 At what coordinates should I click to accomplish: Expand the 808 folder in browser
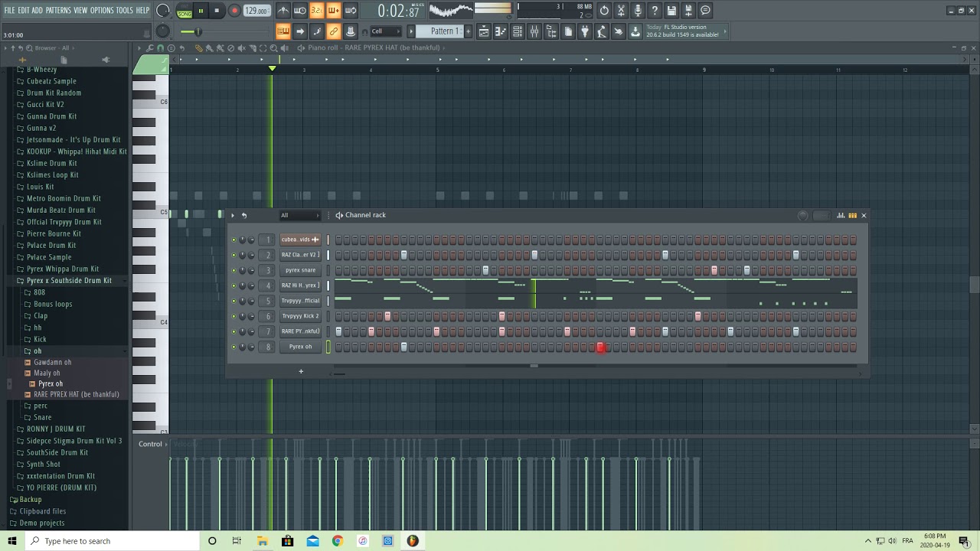[39, 292]
